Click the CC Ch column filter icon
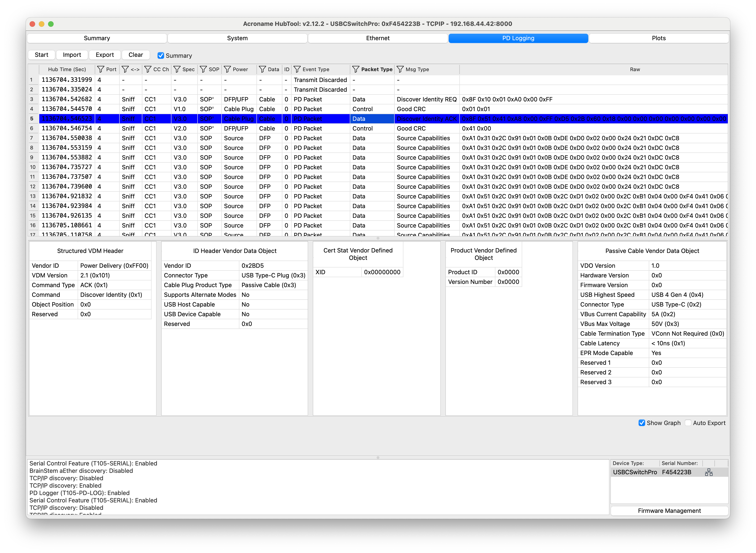756x553 pixels. click(148, 69)
